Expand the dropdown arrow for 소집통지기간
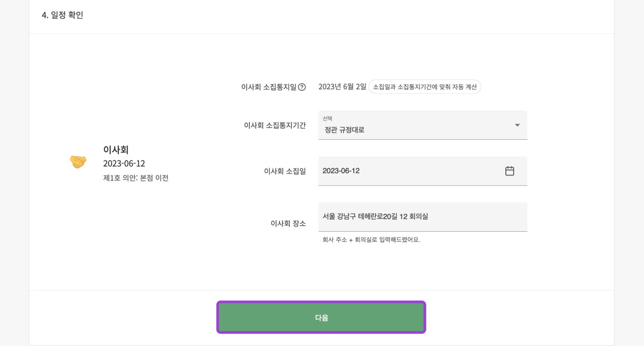 [517, 125]
